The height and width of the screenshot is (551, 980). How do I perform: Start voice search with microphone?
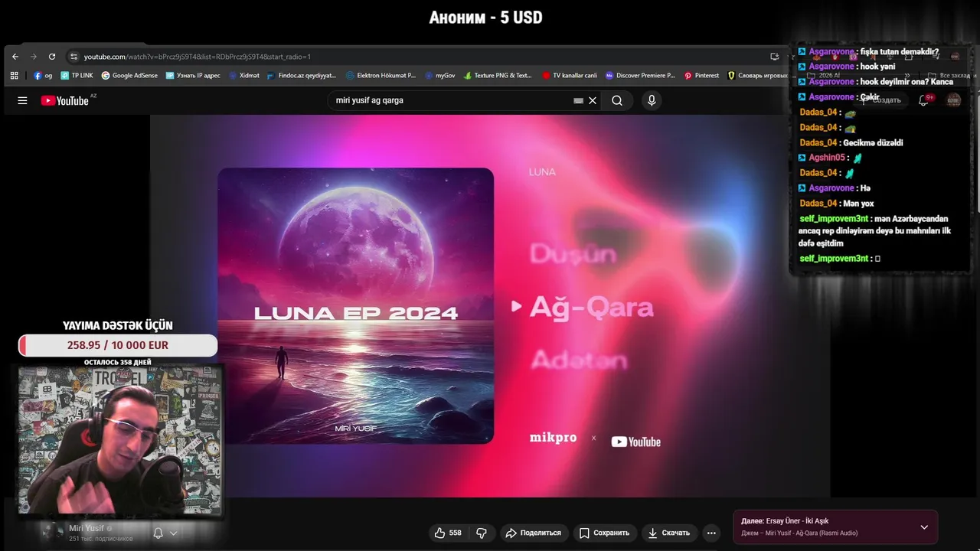point(652,100)
